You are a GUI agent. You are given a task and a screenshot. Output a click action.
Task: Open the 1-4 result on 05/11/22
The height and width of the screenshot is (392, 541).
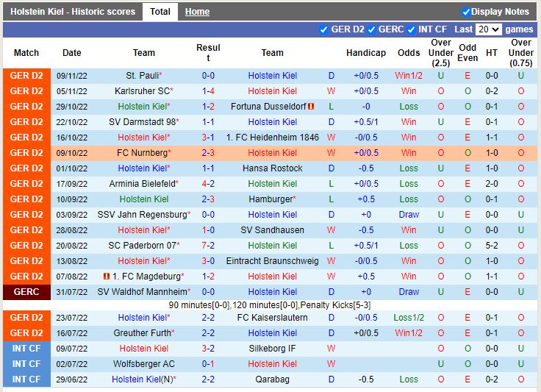coord(208,91)
